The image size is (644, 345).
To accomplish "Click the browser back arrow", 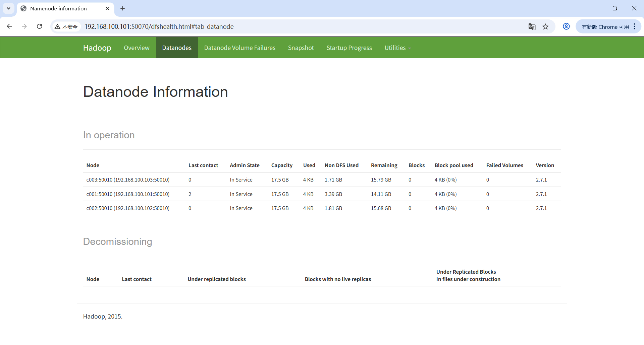I will click(x=9, y=26).
